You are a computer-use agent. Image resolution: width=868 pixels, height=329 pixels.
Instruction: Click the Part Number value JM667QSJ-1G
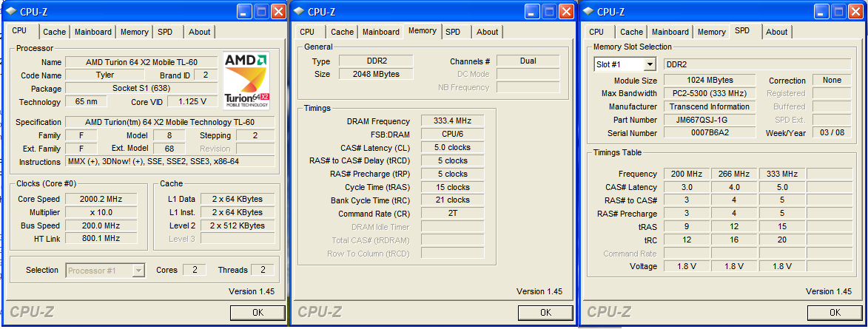tap(710, 120)
